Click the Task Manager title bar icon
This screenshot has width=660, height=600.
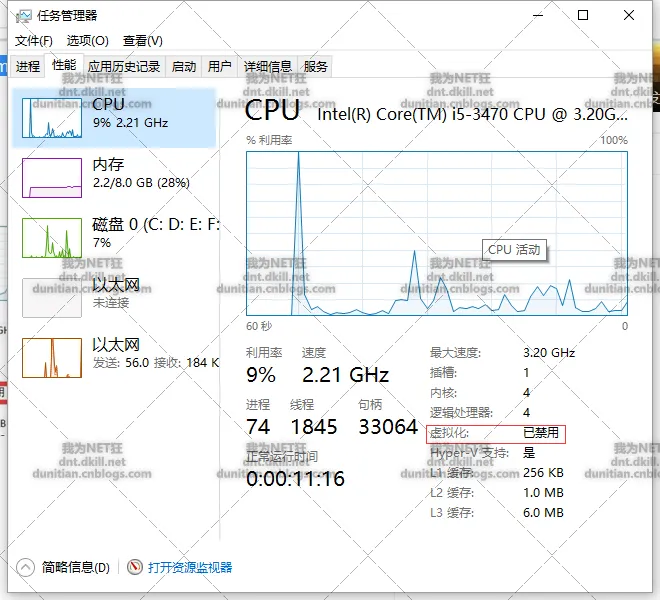point(23,16)
